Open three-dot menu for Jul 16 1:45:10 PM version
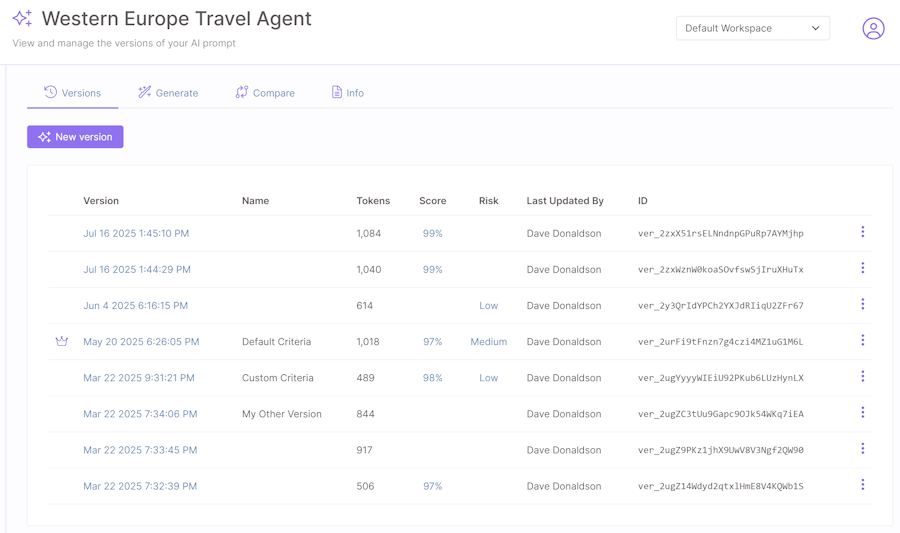900x533 pixels. click(862, 232)
